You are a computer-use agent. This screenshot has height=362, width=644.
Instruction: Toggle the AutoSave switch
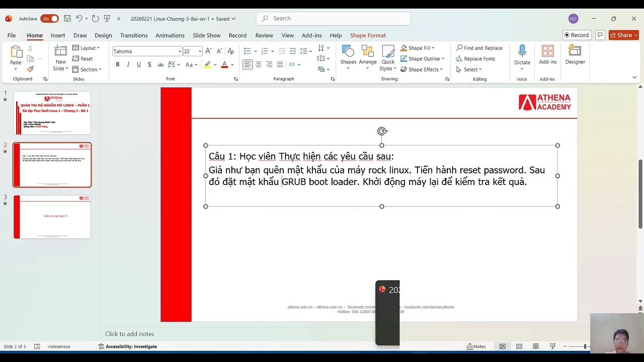pyautogui.click(x=49, y=19)
